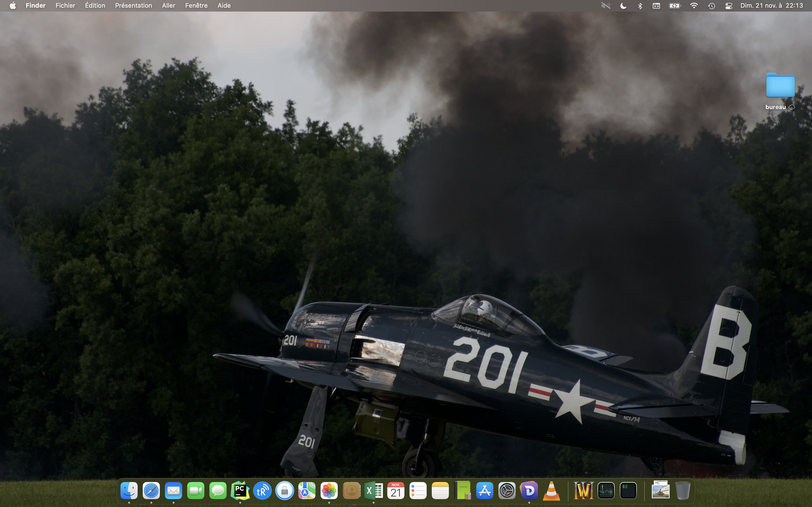
Task: Open Control Center dropdown
Action: coord(728,6)
